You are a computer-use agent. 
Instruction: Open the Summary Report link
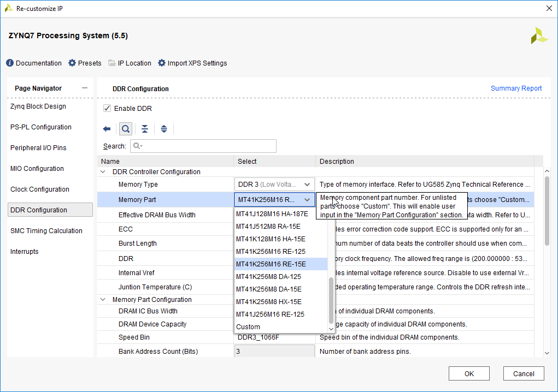point(516,88)
